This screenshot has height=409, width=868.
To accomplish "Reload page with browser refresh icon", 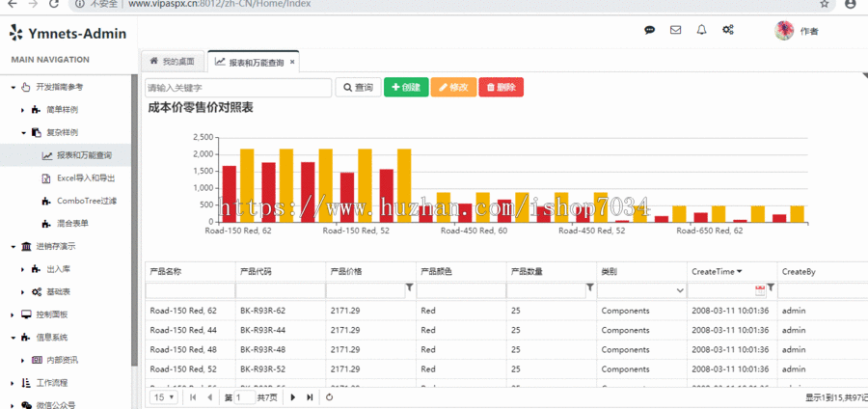I will click(54, 4).
